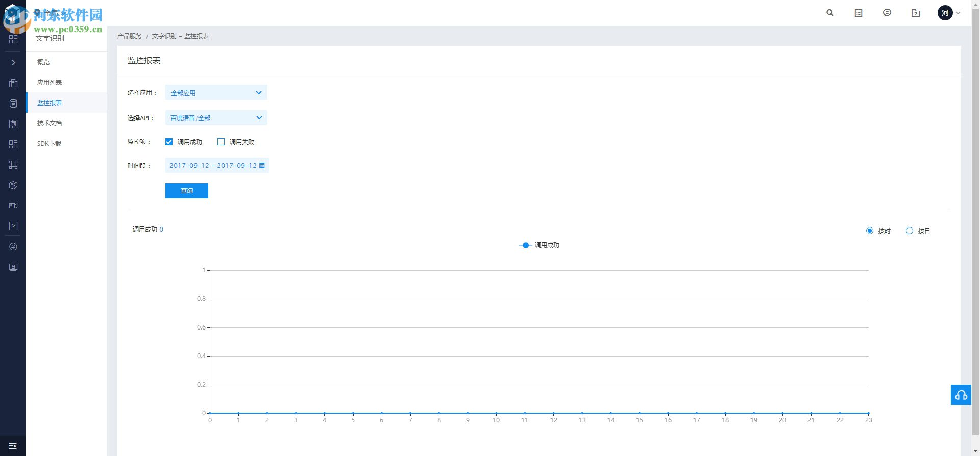Image resolution: width=980 pixels, height=456 pixels.
Task: Click the grid dashboard icon in dark sidebar
Action: tap(13, 39)
